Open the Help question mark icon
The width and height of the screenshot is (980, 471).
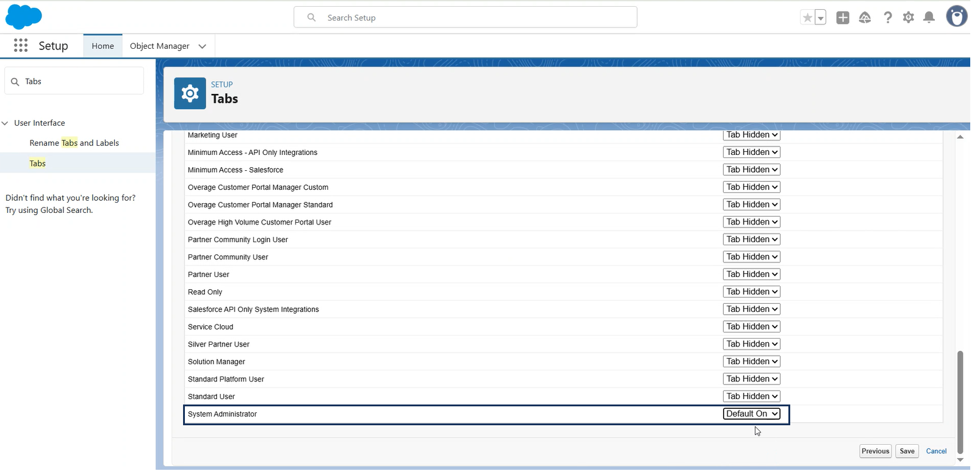pyautogui.click(x=887, y=18)
